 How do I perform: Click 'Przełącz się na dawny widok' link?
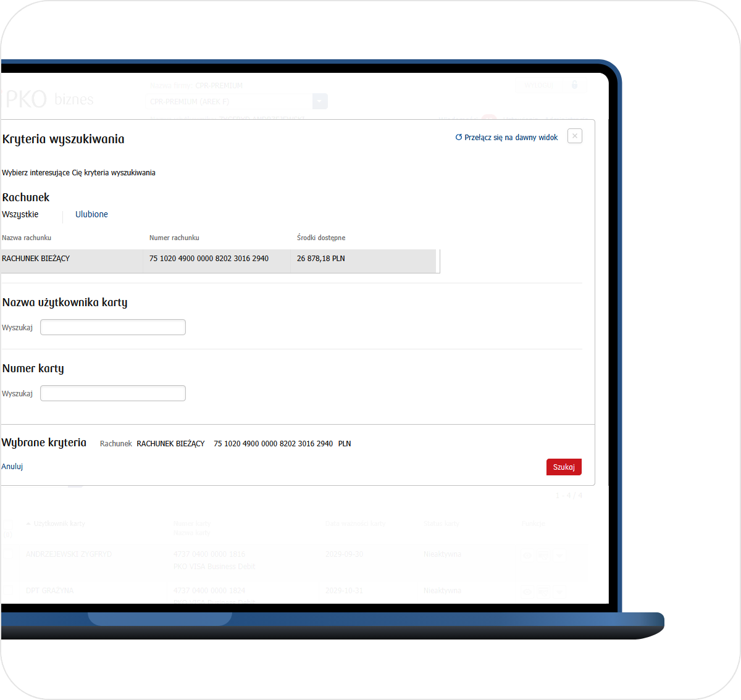[506, 138]
